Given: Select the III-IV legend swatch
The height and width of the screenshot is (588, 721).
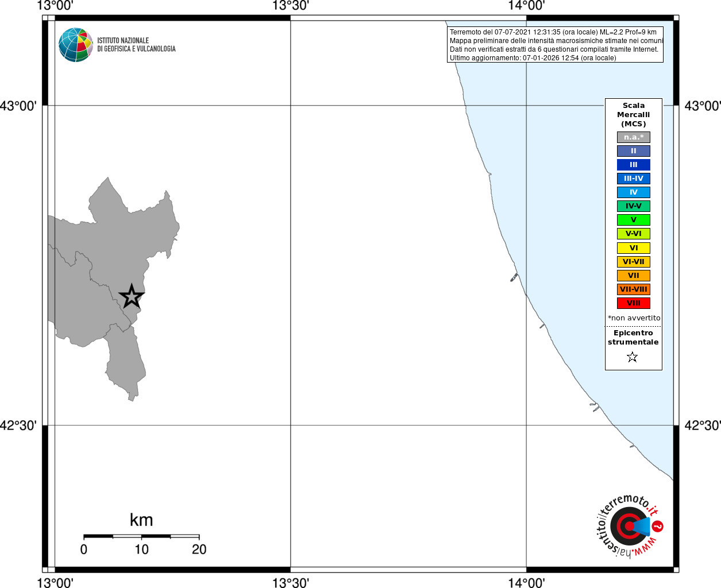Looking at the screenshot, I should pyautogui.click(x=634, y=179).
